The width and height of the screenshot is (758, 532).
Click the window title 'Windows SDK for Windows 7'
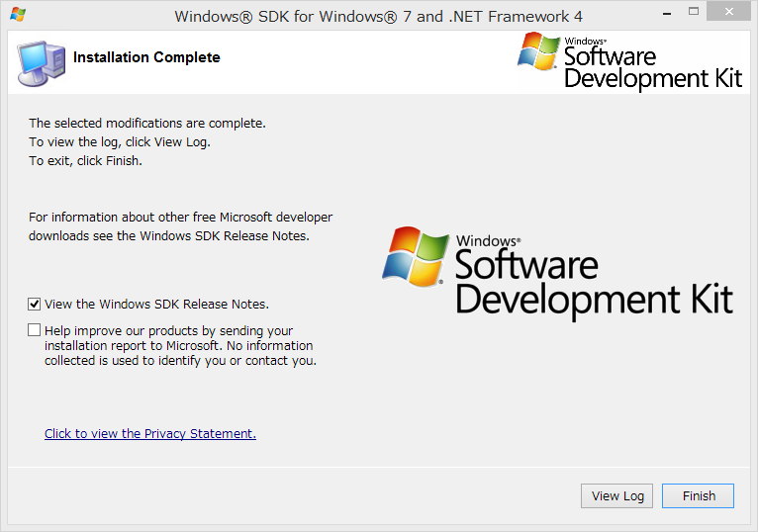point(379,17)
